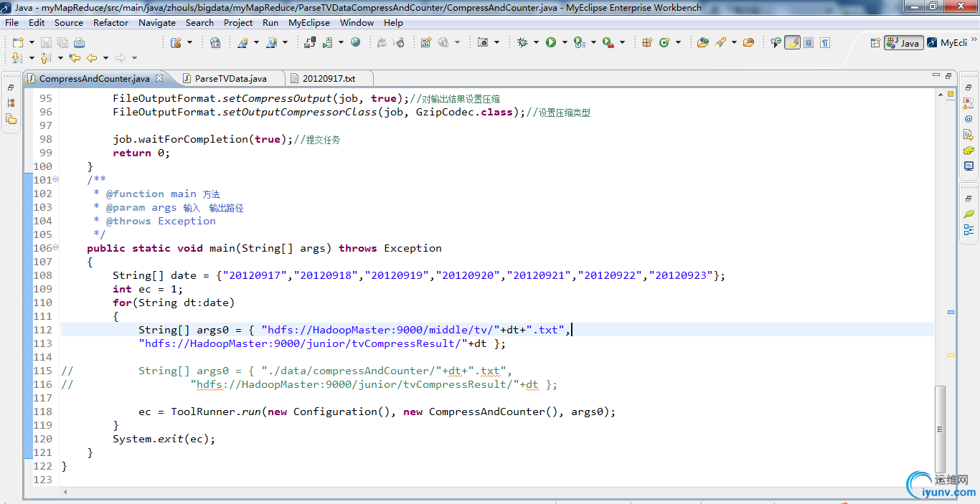Click the Open Perspective icon

[x=875, y=43]
